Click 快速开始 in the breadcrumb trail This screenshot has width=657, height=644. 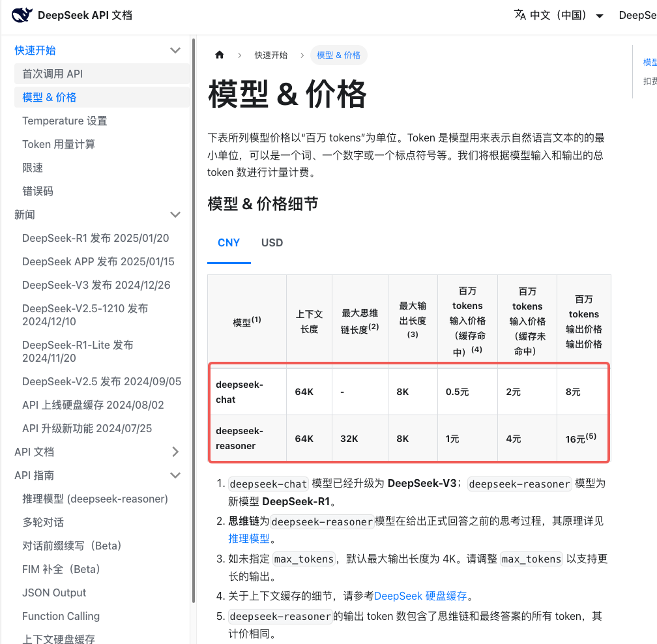coord(271,55)
